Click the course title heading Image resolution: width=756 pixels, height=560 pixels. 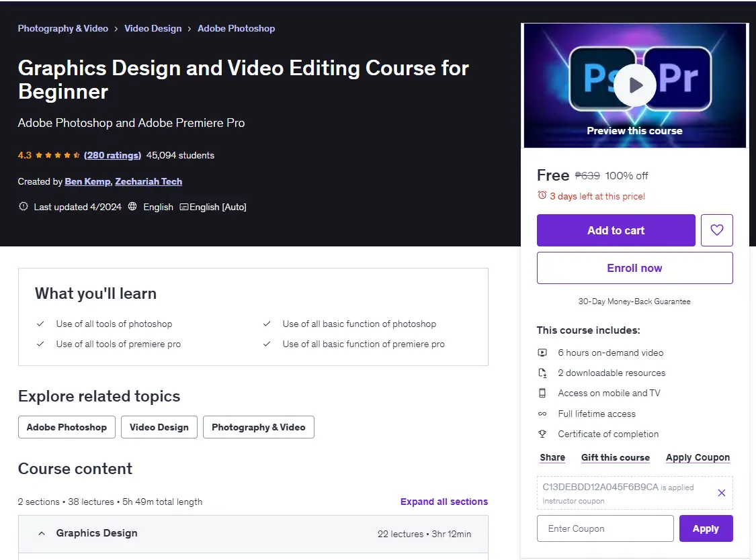(x=243, y=79)
